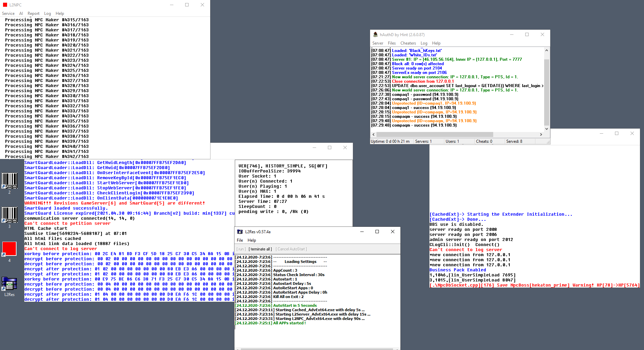Maximize the game server status window
The height and width of the screenshot is (350, 644).
(x=330, y=147)
